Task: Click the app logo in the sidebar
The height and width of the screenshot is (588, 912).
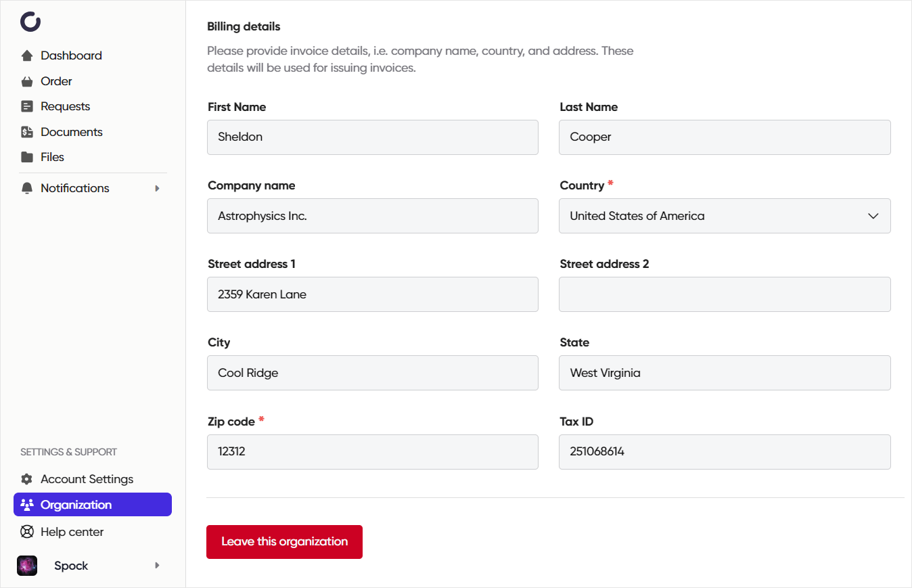Action: pyautogui.click(x=30, y=22)
